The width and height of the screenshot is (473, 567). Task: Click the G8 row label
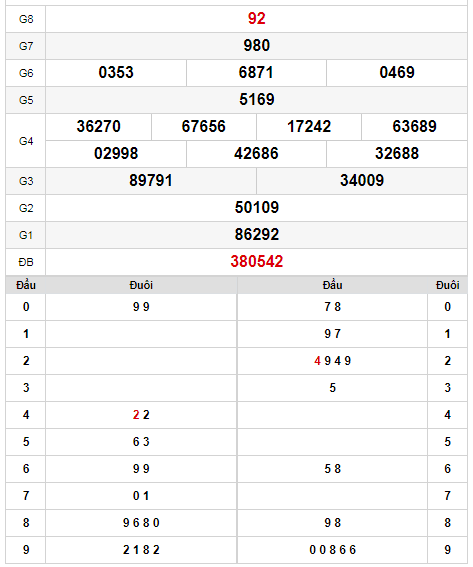tap(26, 19)
